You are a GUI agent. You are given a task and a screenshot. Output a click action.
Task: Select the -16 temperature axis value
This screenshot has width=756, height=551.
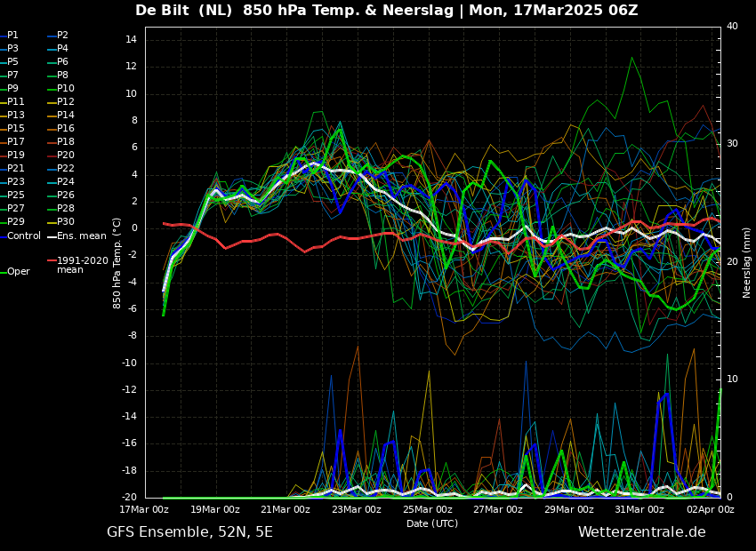point(129,443)
